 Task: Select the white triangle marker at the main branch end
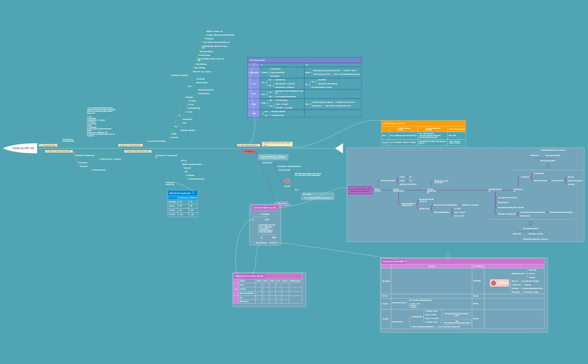339,148
